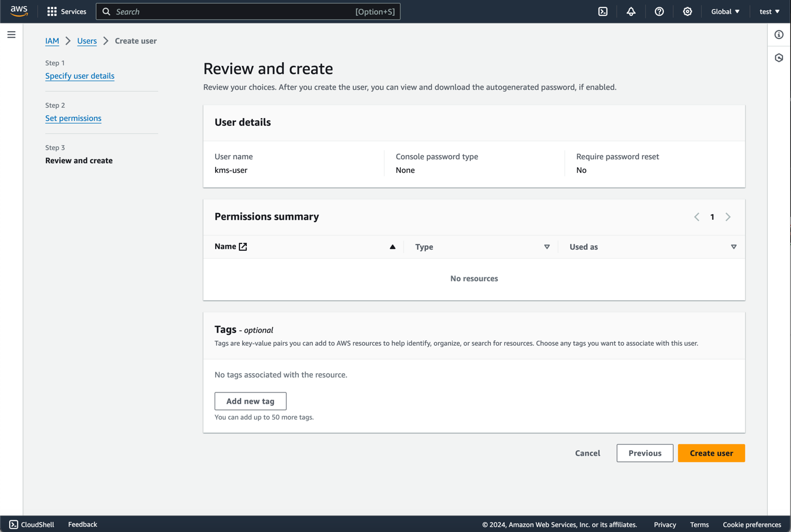Open the Terms footer link
Image resolution: width=791 pixels, height=532 pixels.
pos(699,525)
